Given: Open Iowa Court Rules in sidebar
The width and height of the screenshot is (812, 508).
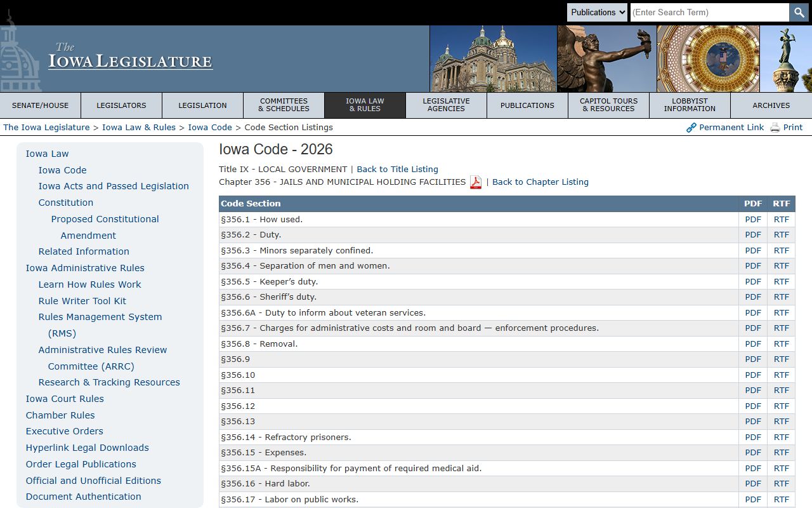Looking at the screenshot, I should click(x=65, y=399).
